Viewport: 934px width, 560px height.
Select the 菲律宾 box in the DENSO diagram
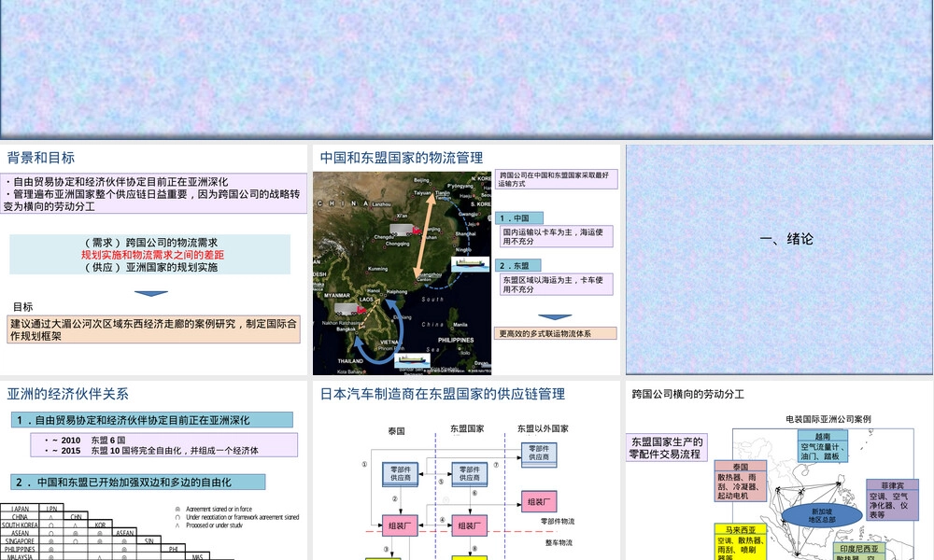(892, 500)
